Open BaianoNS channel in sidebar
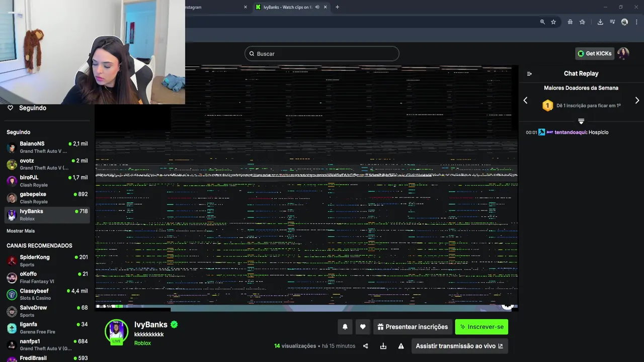This screenshot has width=644, height=362. point(47,147)
